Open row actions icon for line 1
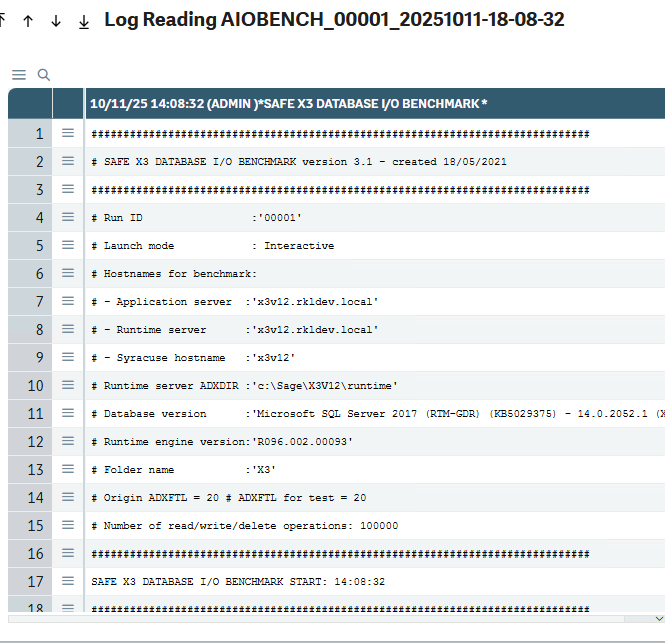The width and height of the screenshot is (665, 643). pyautogui.click(x=68, y=133)
